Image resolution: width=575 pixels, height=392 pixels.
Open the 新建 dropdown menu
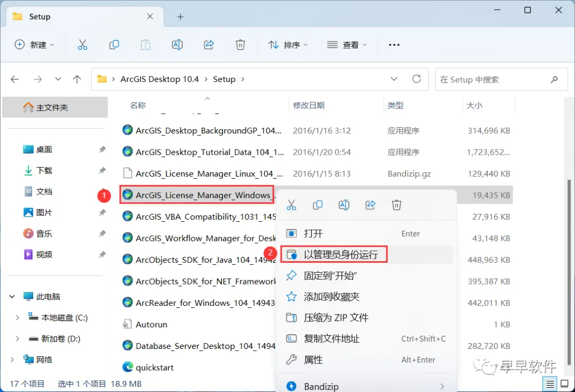tap(34, 45)
